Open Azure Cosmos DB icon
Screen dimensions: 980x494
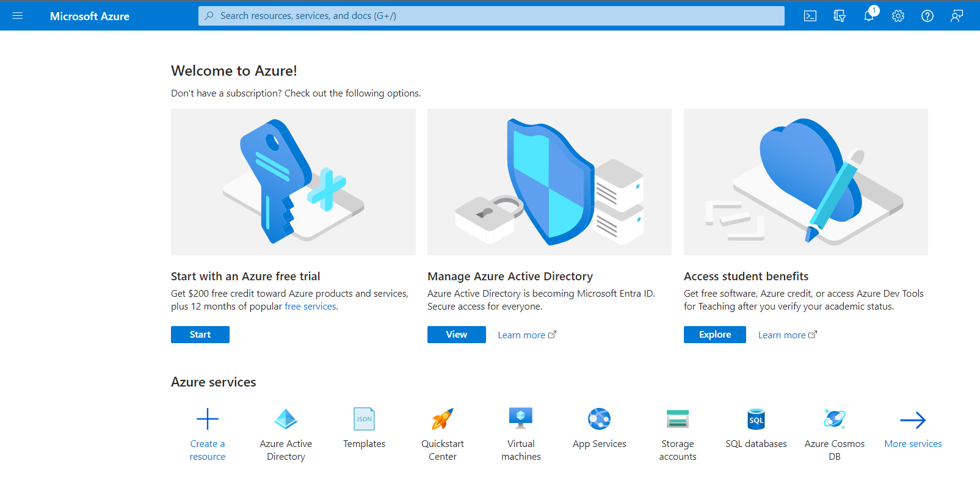pos(835,419)
